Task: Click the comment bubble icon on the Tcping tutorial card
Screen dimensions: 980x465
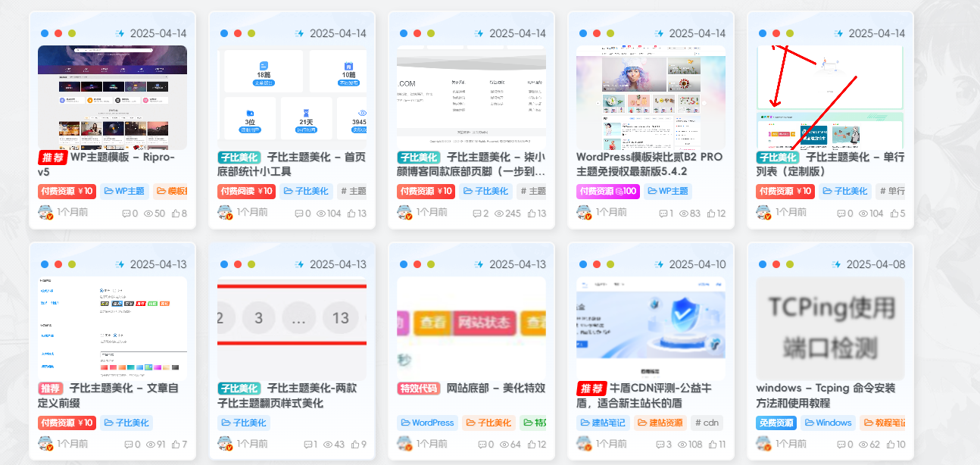Action: click(840, 444)
